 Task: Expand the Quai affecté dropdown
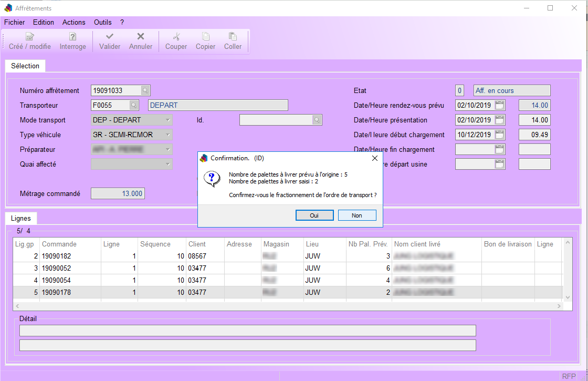(167, 164)
